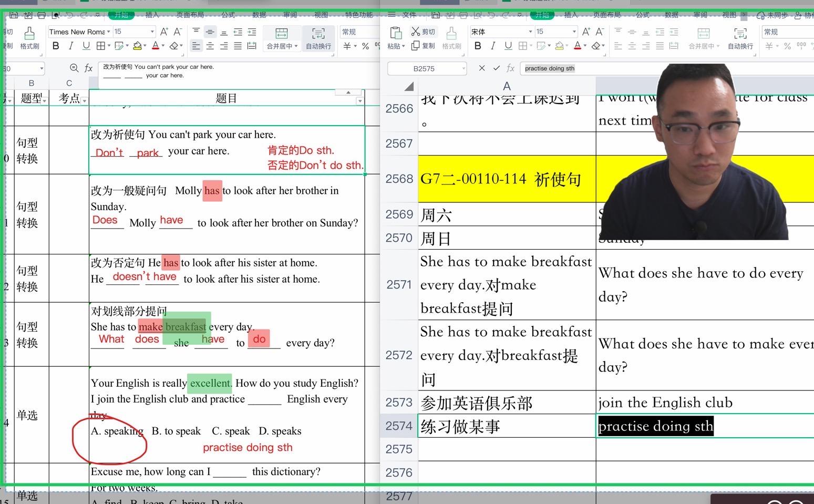Click the fx icon in right window

click(510, 68)
